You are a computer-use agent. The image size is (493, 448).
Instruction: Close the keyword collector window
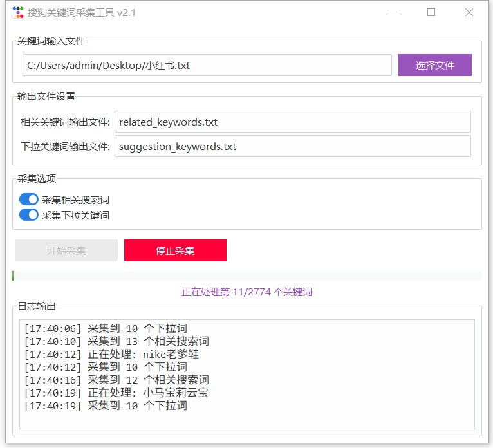coord(469,12)
